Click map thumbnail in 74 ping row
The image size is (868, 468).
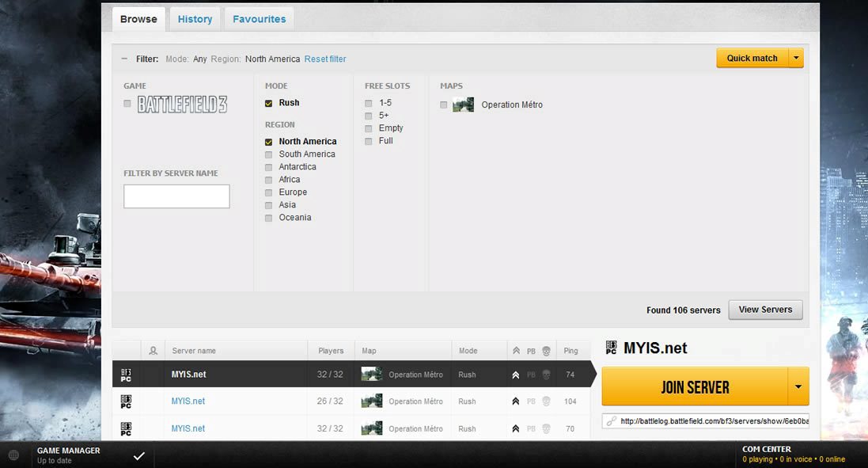coord(371,374)
